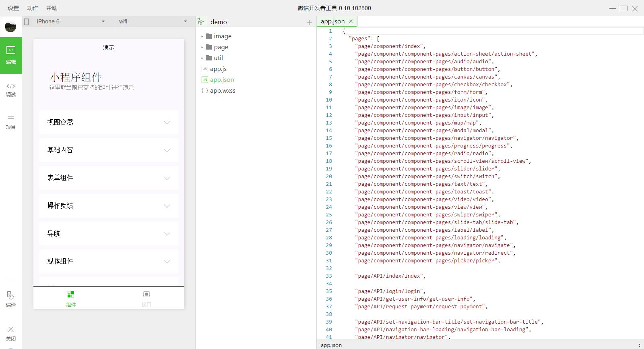Minimize the developer tools window

click(x=613, y=8)
